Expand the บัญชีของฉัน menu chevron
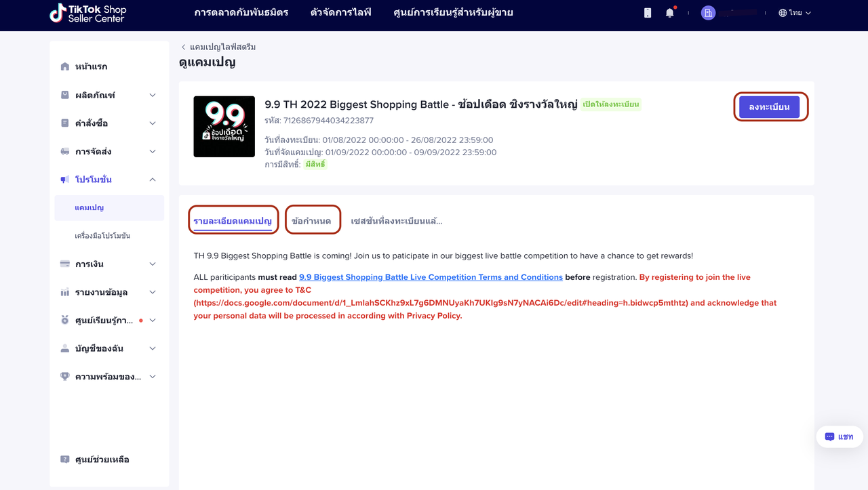Screen dimensions: 868x490 click(x=153, y=348)
